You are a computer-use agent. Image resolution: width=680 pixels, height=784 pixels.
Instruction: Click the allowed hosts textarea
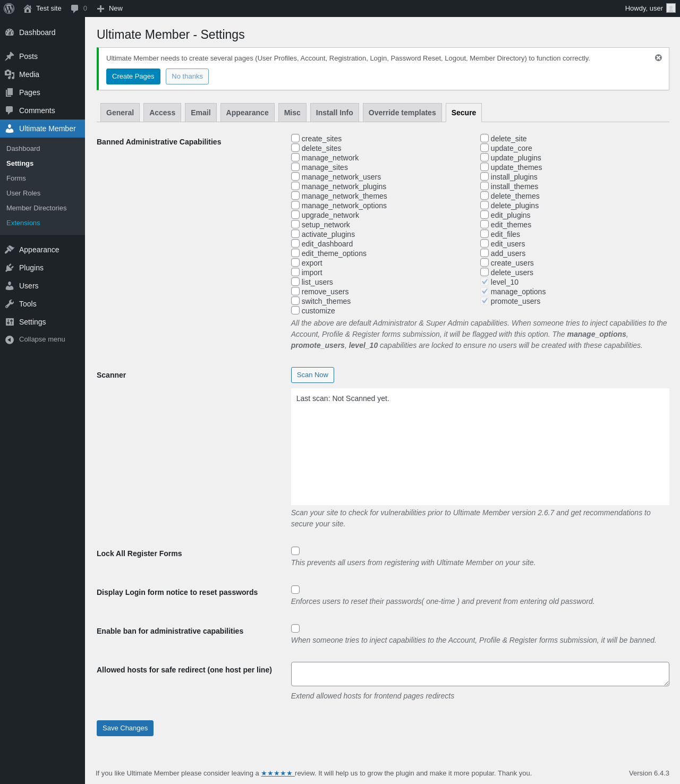480,674
